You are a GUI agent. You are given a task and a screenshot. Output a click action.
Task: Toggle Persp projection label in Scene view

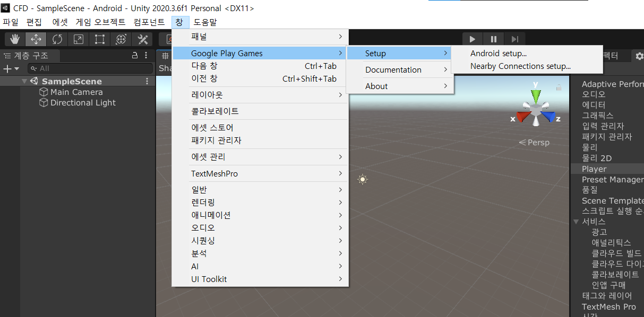(x=534, y=142)
